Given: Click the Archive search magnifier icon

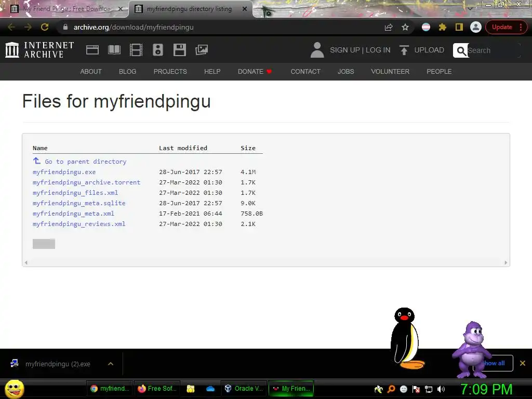Looking at the screenshot, I should point(461,50).
